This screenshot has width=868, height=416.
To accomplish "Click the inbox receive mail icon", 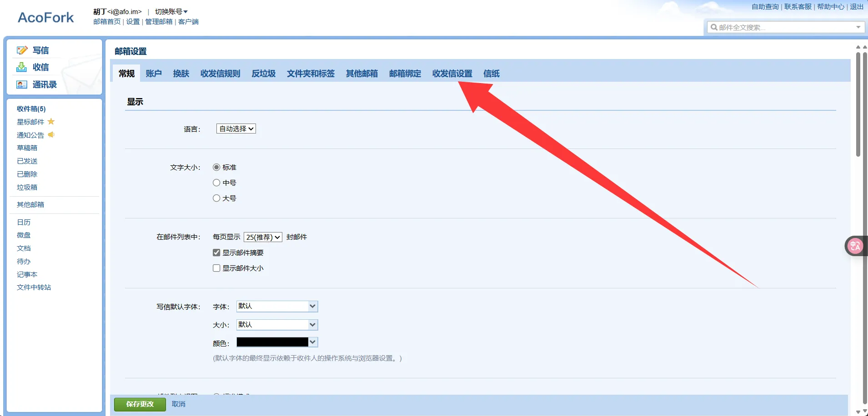I will point(22,67).
